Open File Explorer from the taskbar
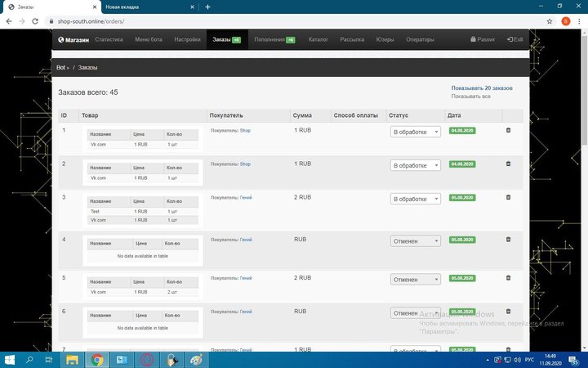Viewport: 588px width, 368px height. tap(72, 359)
